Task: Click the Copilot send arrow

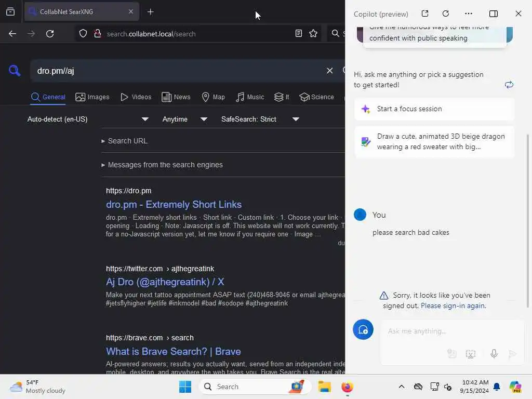Action: (512, 354)
